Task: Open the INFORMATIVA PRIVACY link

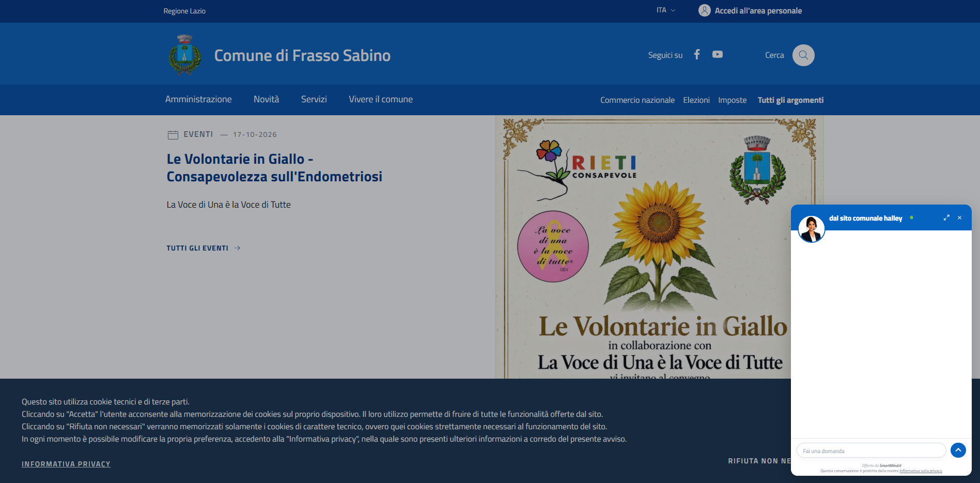Action: tap(66, 464)
